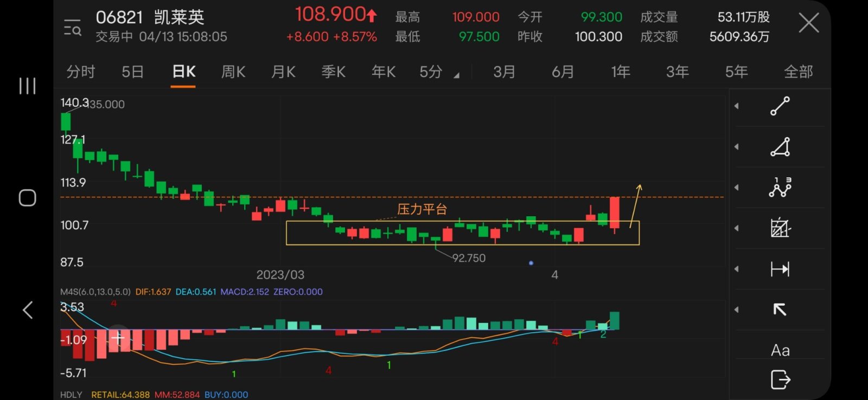Tap the HDLY indicator label
This screenshot has width=868, height=400.
pos(71,395)
